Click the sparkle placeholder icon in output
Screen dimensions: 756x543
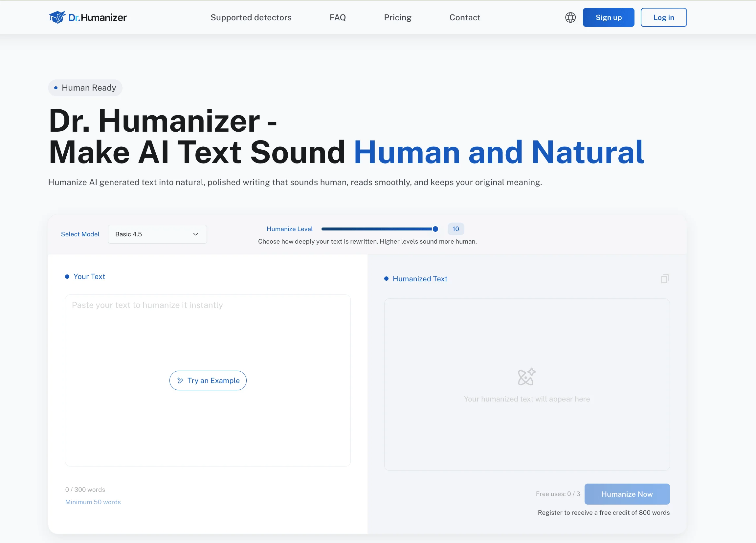(x=527, y=377)
